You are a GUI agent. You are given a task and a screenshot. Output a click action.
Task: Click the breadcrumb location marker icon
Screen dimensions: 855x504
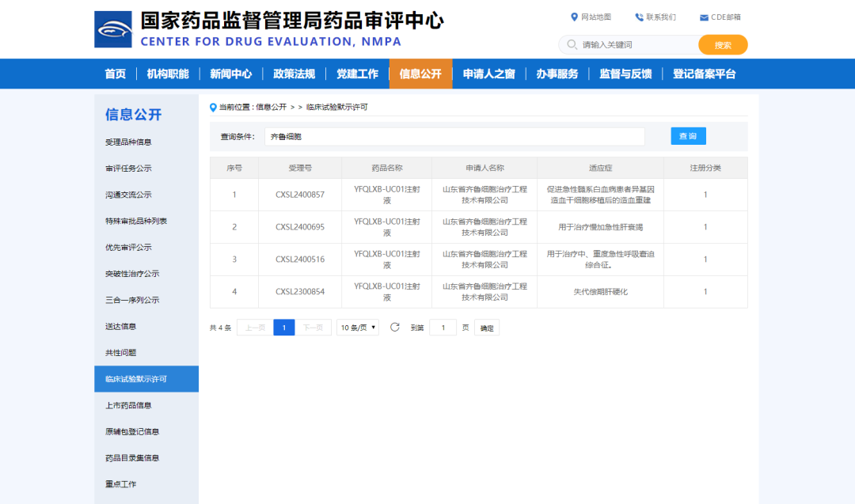pos(213,108)
